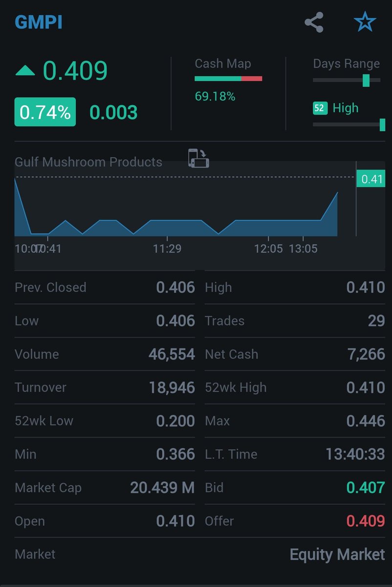This screenshot has width=392, height=587.
Task: Tap the share icon
Action: (x=314, y=23)
